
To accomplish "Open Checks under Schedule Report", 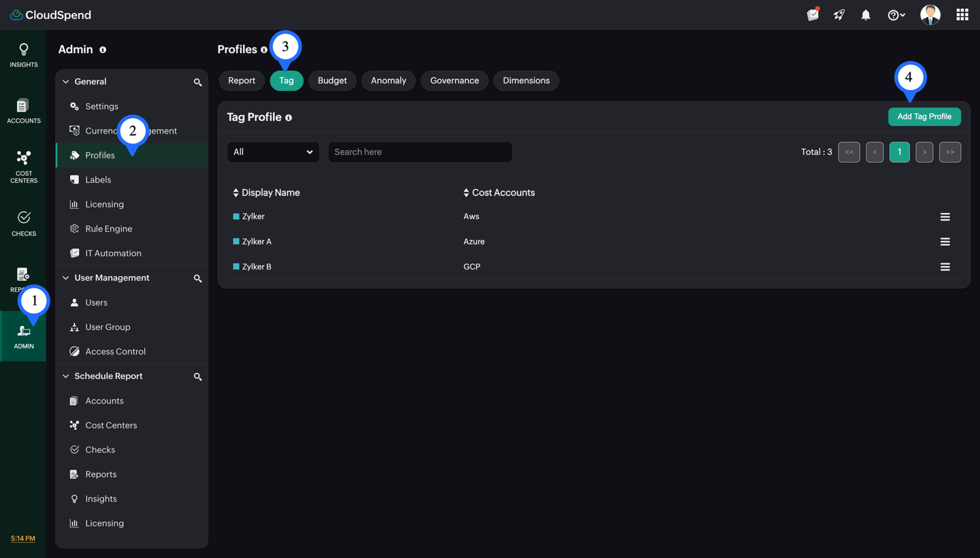I will (x=132, y=450).
